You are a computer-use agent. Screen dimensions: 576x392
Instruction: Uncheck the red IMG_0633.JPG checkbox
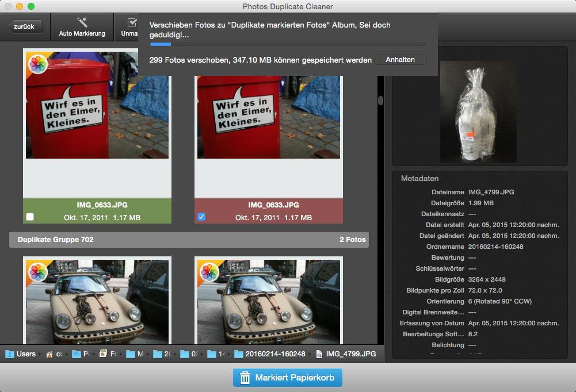tap(201, 217)
